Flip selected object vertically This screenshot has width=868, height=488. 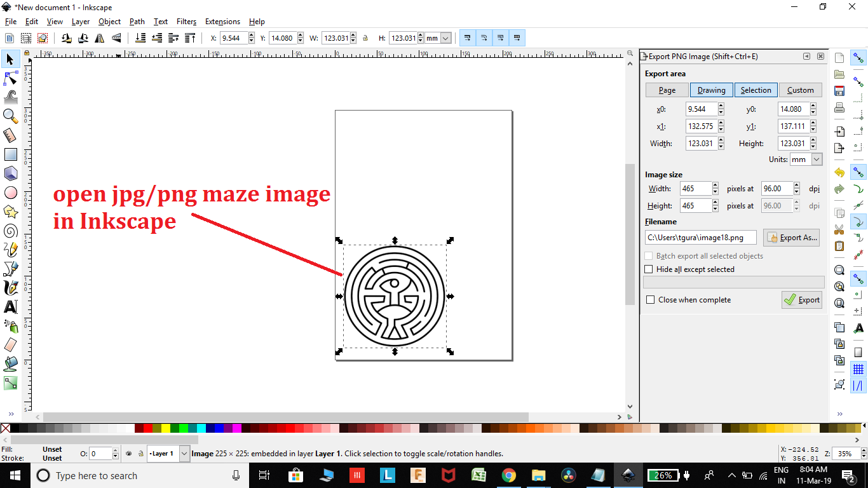pyautogui.click(x=115, y=38)
